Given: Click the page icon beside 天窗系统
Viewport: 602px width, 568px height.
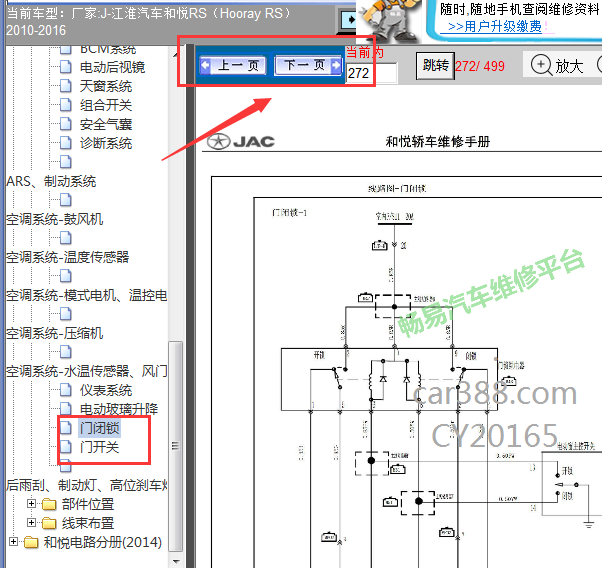Looking at the screenshot, I should [x=66, y=86].
